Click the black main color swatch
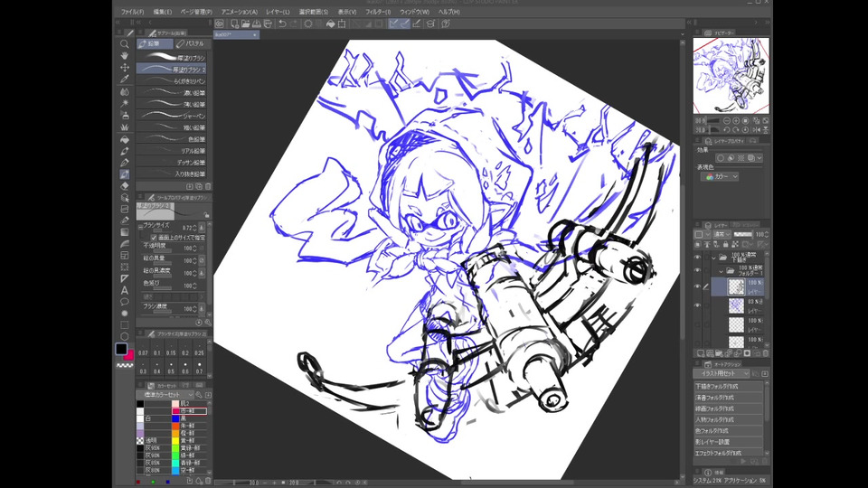 pyautogui.click(x=121, y=349)
